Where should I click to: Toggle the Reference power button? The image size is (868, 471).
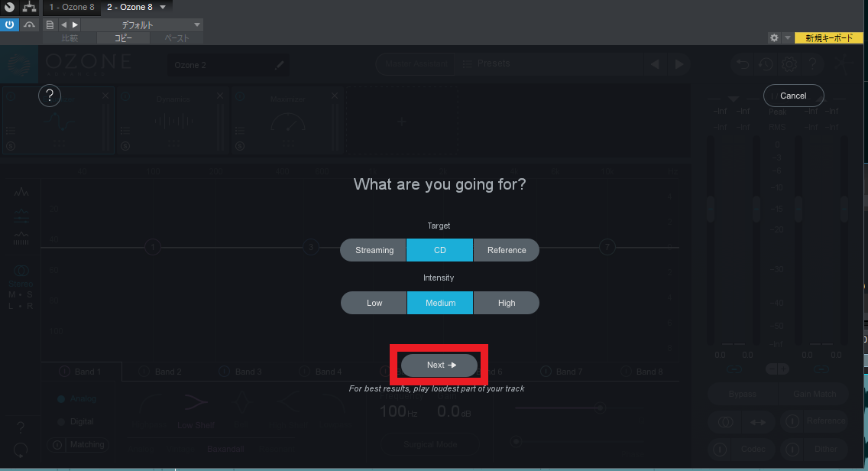coord(792,422)
